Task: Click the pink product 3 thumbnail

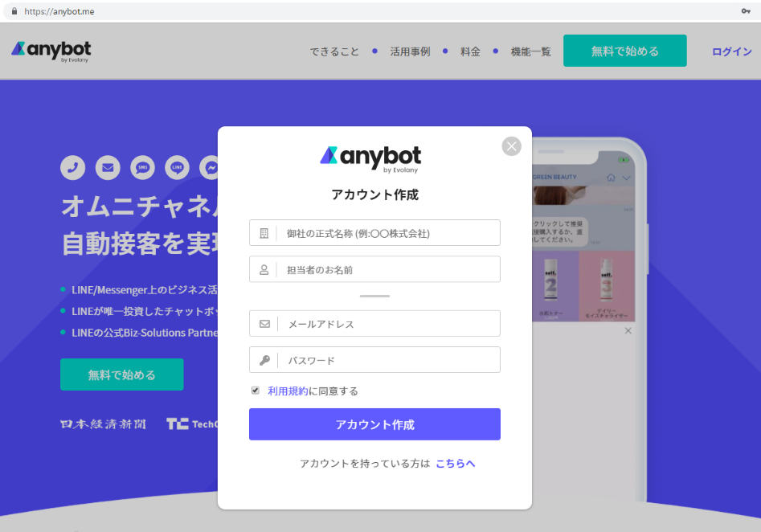Action: click(607, 285)
